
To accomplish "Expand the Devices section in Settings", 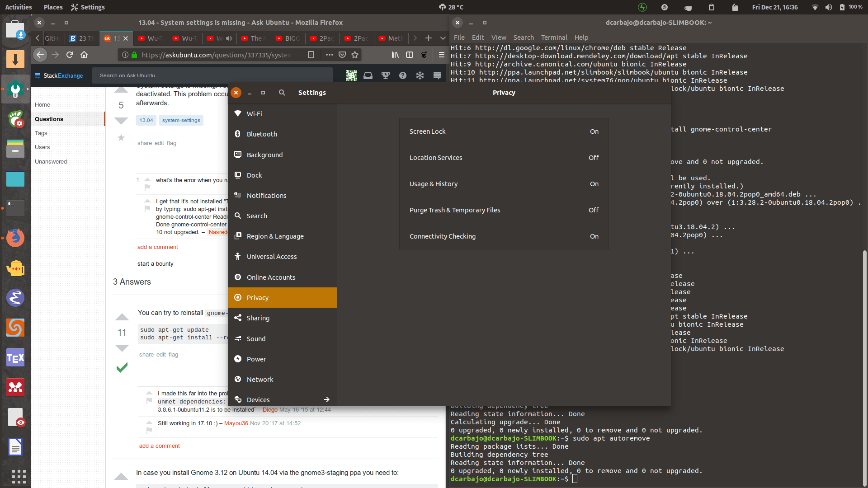I will (x=326, y=399).
